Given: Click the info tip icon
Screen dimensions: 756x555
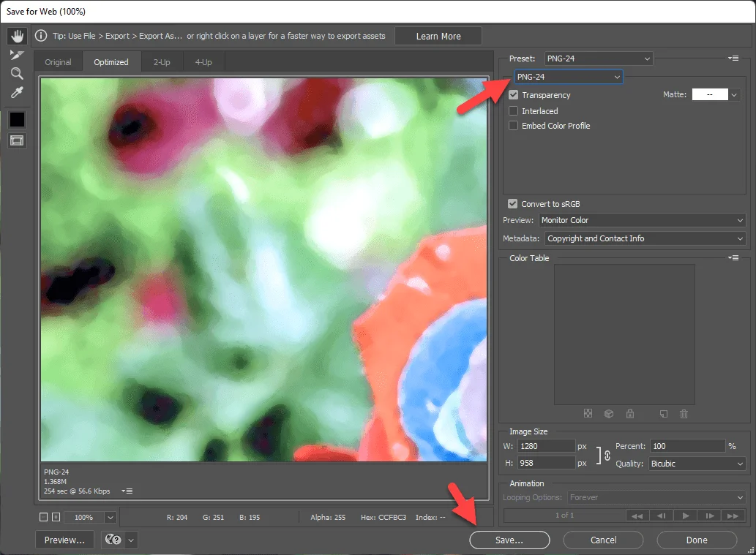Looking at the screenshot, I should 41,36.
